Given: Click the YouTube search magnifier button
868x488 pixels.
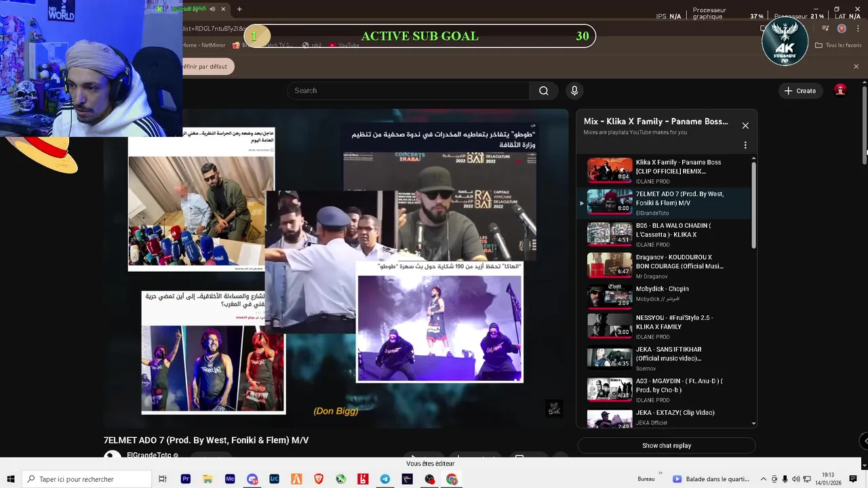Looking at the screenshot, I should point(544,91).
